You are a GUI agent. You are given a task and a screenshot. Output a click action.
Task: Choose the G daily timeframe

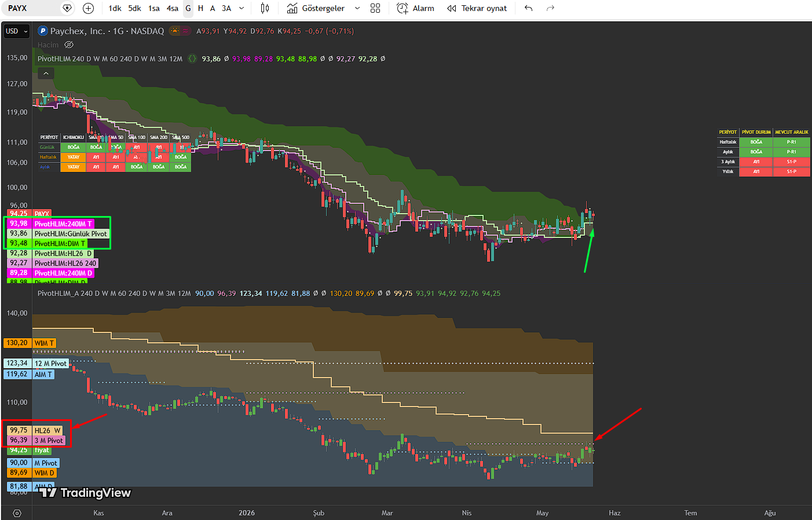click(188, 8)
